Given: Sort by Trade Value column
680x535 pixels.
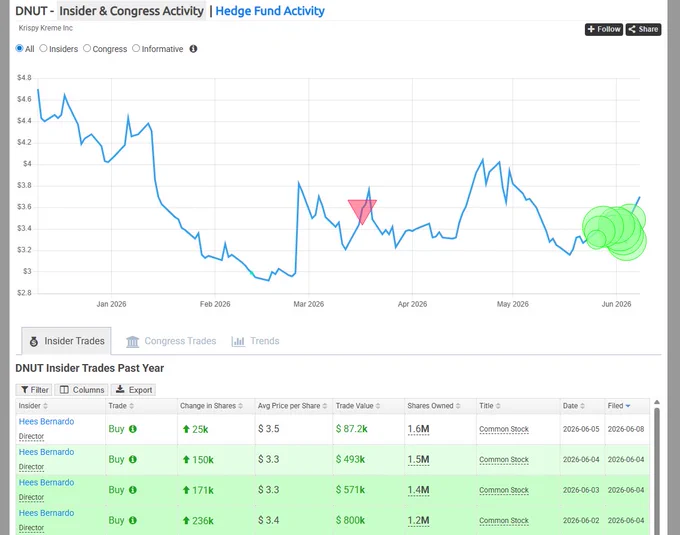Looking at the screenshot, I should (358, 406).
